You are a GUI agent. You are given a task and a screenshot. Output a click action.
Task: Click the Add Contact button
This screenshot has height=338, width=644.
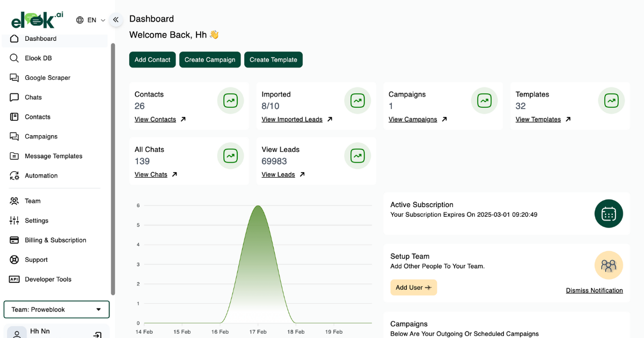(152, 60)
